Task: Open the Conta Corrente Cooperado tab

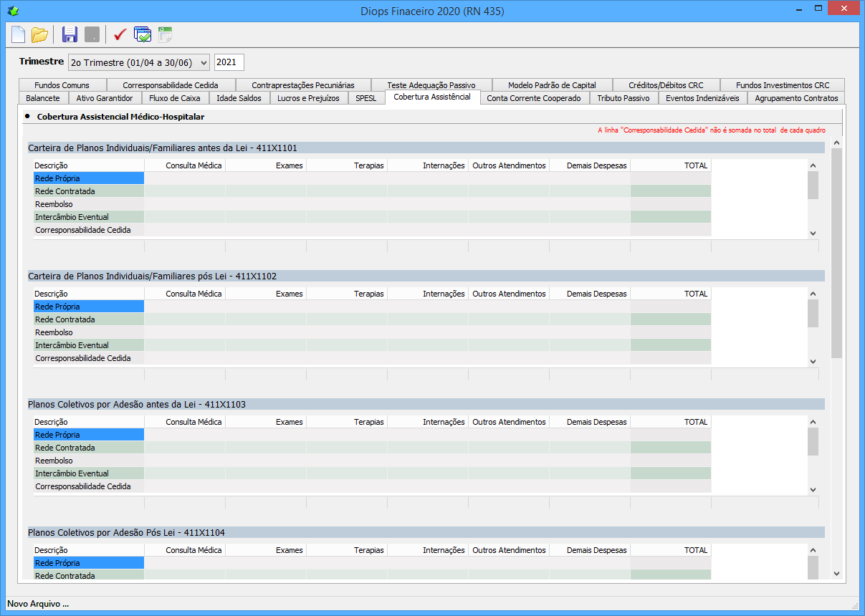Action: pyautogui.click(x=534, y=98)
